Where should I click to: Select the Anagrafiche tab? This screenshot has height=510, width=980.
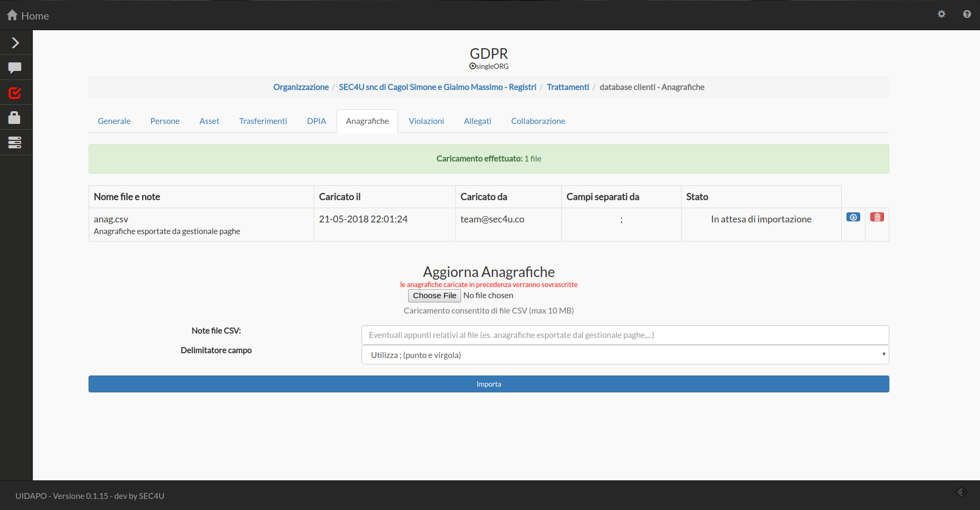(367, 121)
